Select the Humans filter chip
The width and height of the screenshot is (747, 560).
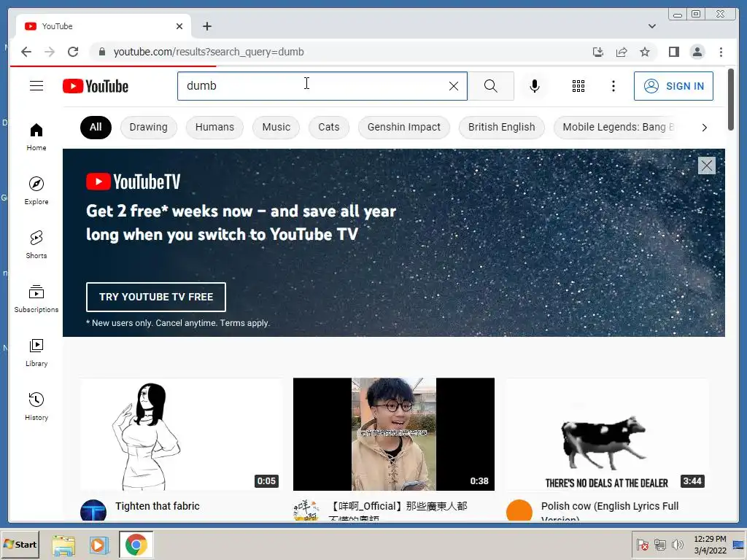[x=215, y=127]
